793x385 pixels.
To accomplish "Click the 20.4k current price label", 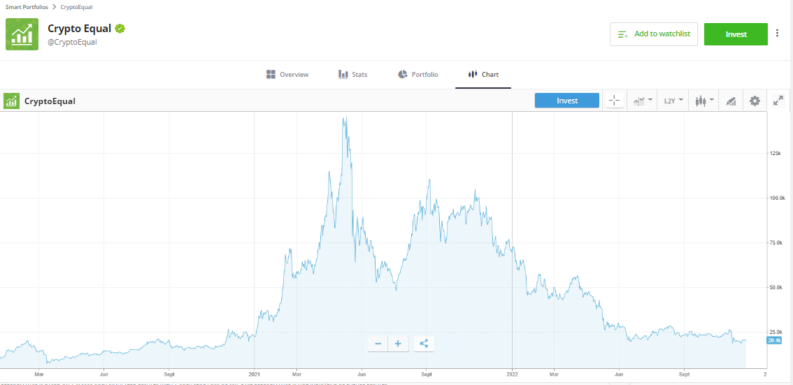I will (774, 340).
